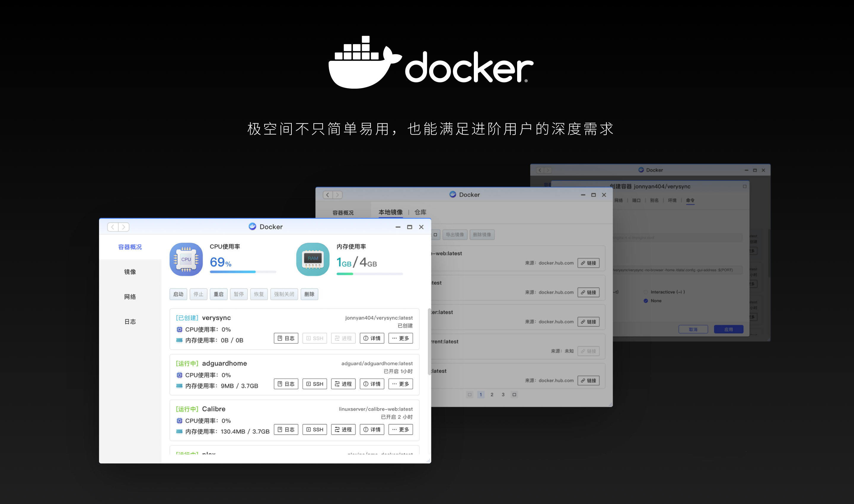
Task: Click the CPU usage progress bar
Action: tap(243, 272)
